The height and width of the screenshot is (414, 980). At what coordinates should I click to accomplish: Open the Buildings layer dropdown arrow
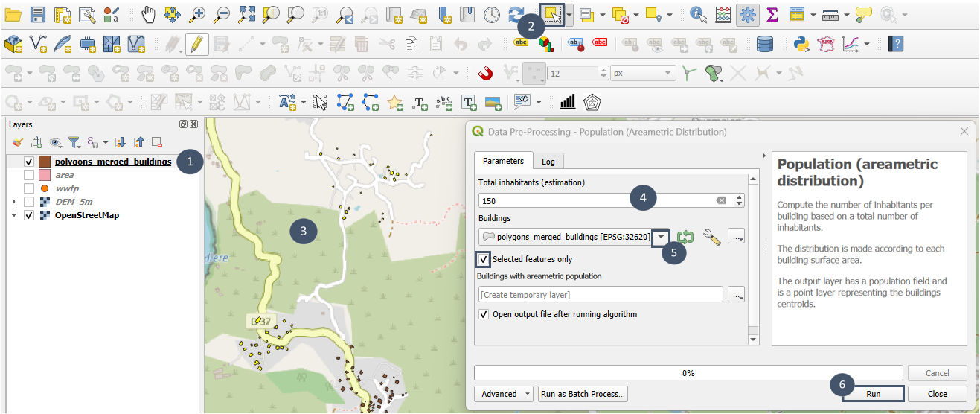pyautogui.click(x=660, y=238)
